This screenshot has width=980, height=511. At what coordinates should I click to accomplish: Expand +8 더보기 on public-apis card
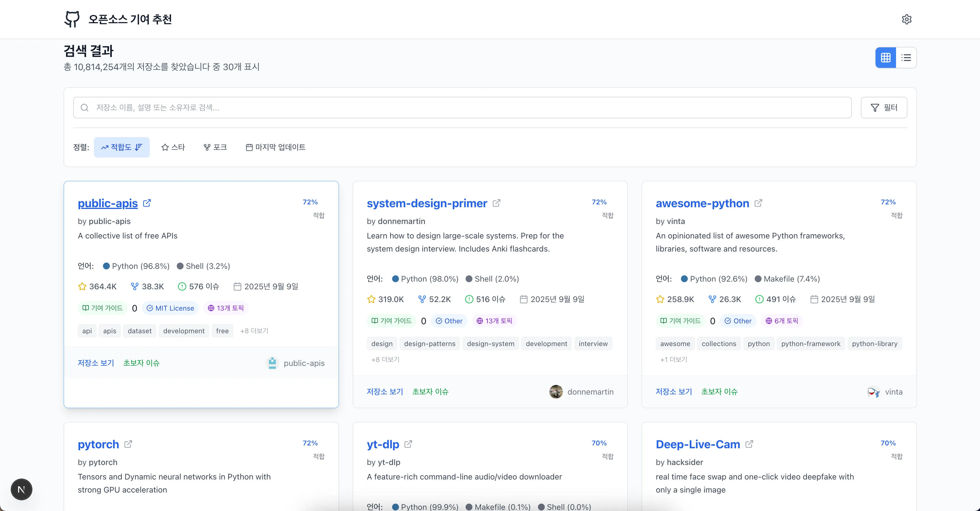tap(254, 331)
